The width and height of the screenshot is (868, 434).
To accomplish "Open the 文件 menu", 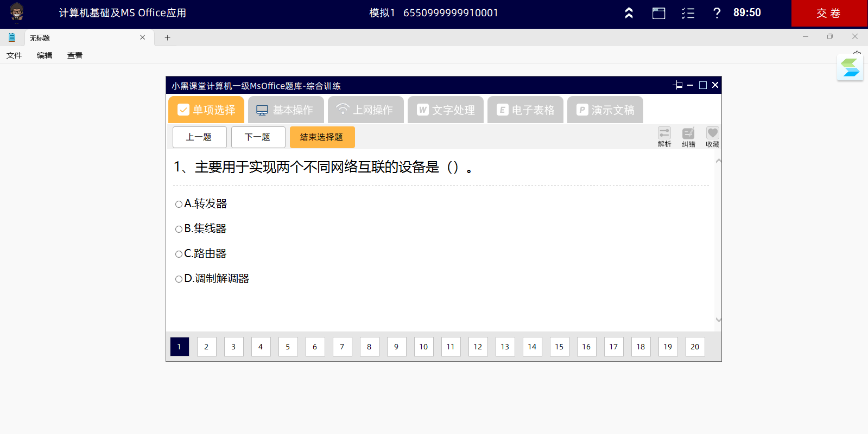I will click(x=14, y=55).
